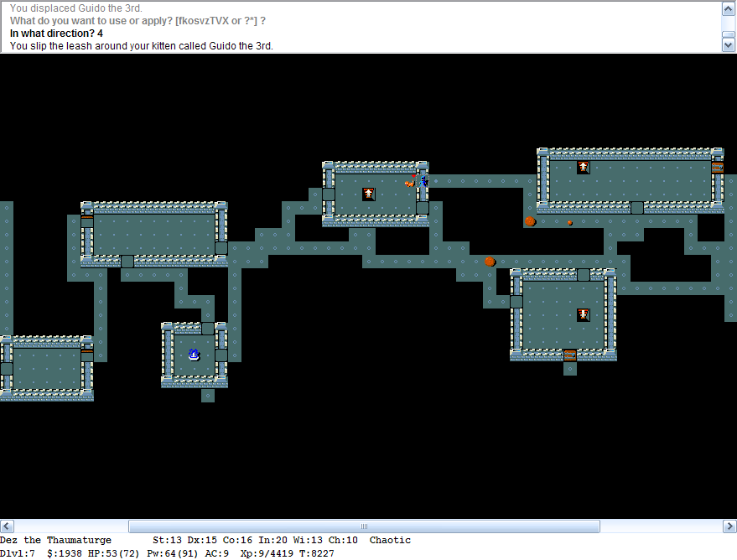Click the bottom doorway of the wide left room
Viewport: 737px width, 560px height.
coord(127,262)
